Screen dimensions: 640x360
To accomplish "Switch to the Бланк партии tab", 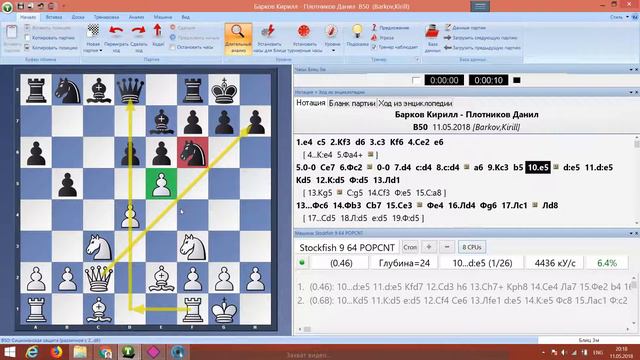I will pyautogui.click(x=352, y=103).
